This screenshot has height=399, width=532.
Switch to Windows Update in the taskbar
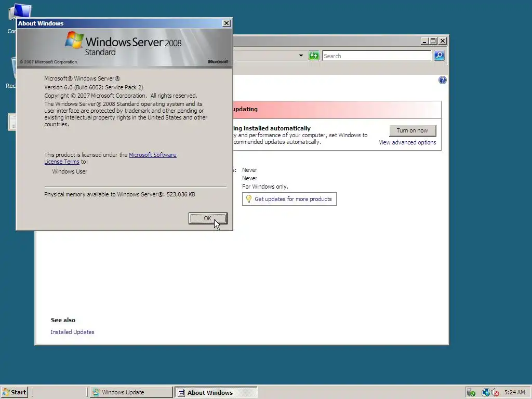[x=131, y=392]
